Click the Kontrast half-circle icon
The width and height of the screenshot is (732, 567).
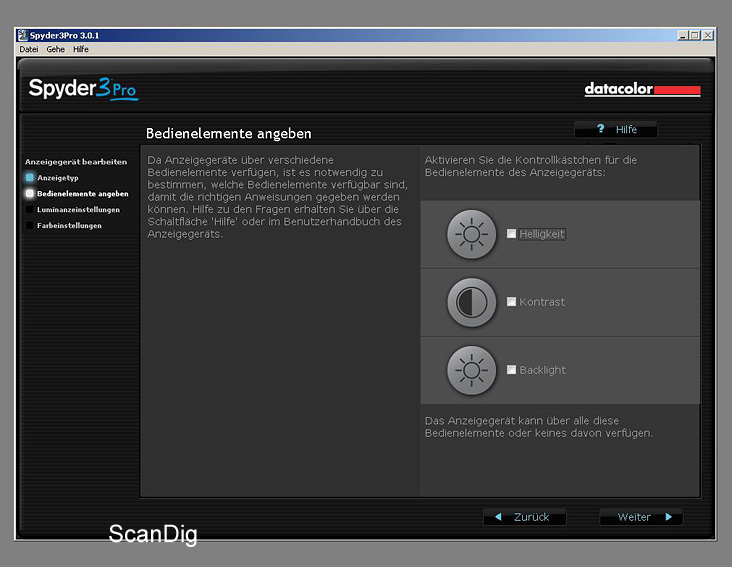(x=471, y=302)
